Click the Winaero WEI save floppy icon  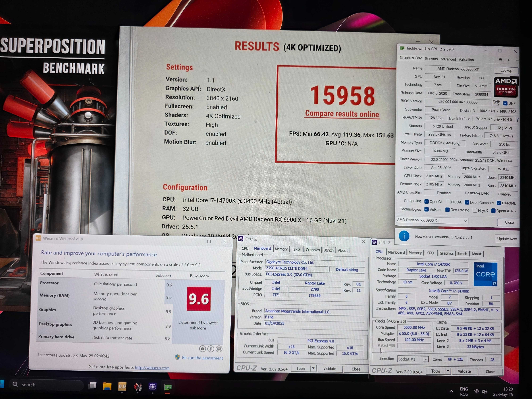click(219, 349)
